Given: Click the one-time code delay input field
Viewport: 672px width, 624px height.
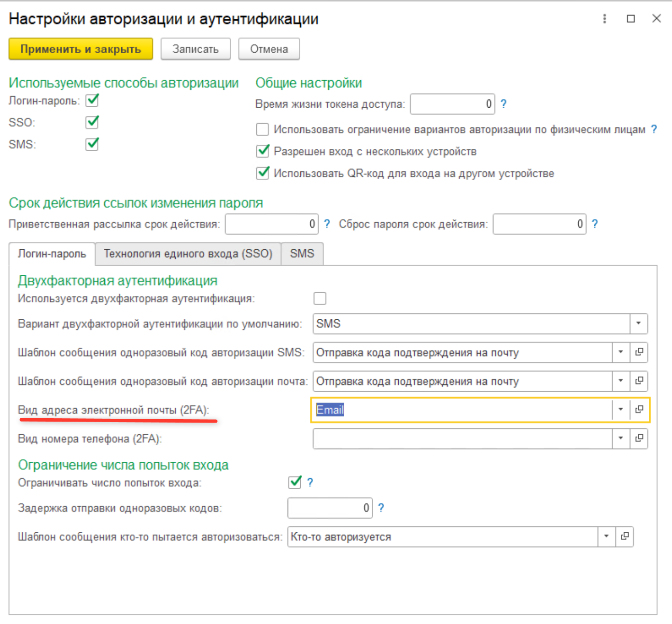Looking at the screenshot, I should (x=329, y=508).
